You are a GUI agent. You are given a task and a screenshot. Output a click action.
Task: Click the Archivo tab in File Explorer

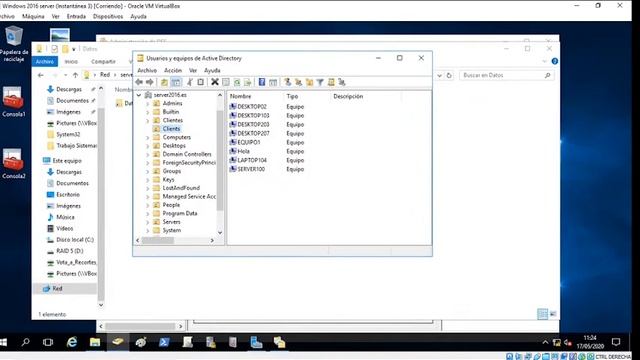45,61
